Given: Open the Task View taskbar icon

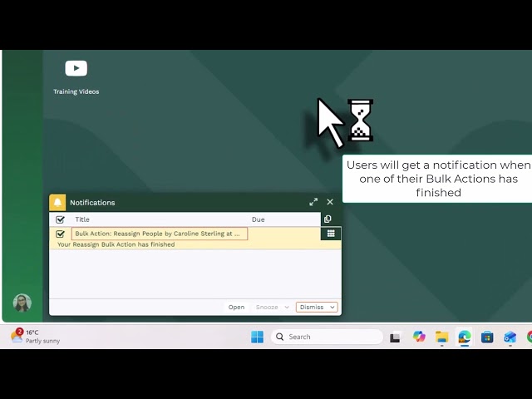Looking at the screenshot, I should tap(395, 337).
